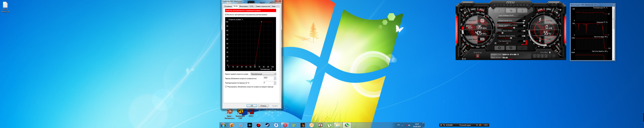644x128 pixels.
Task: Open Windows Explorer from the taskbar
Action: [338, 125]
